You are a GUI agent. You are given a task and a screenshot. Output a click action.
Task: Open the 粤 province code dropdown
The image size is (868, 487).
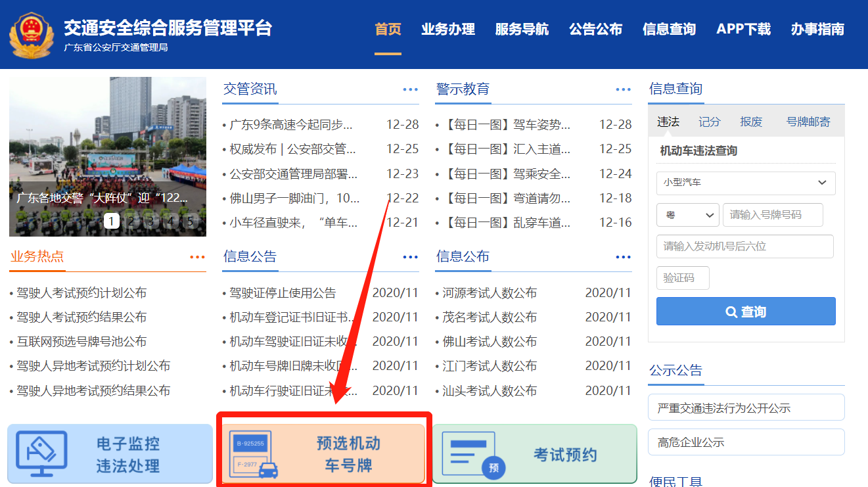click(687, 214)
